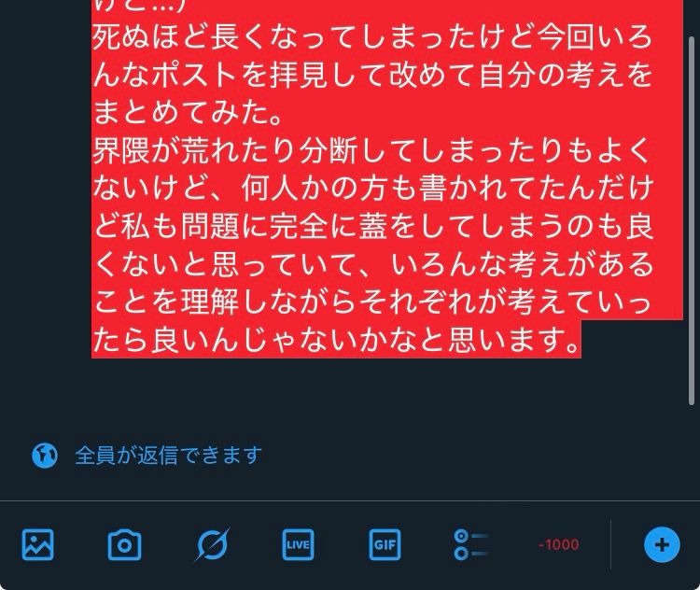Place cursor in line starting 死ぬほど長く
This screenshot has width=700, height=590.
click(x=372, y=36)
